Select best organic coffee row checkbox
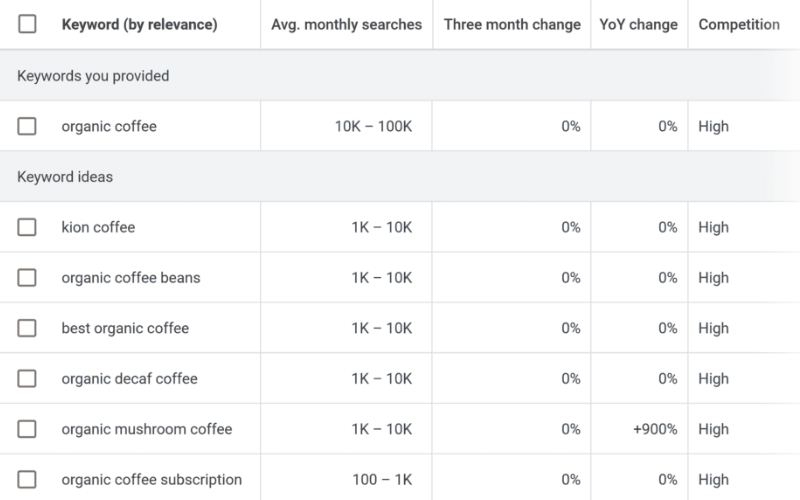This screenshot has height=500, width=800. 27,328
